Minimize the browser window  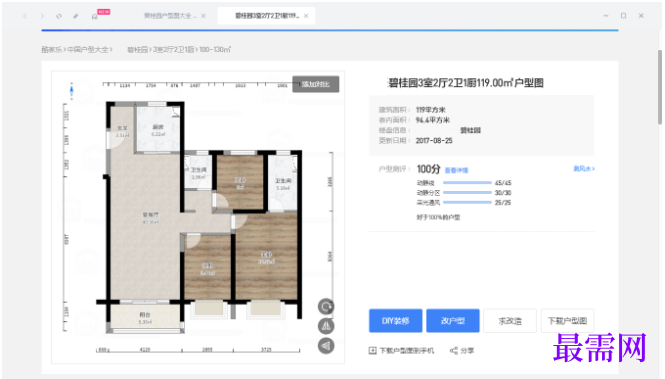click(606, 16)
